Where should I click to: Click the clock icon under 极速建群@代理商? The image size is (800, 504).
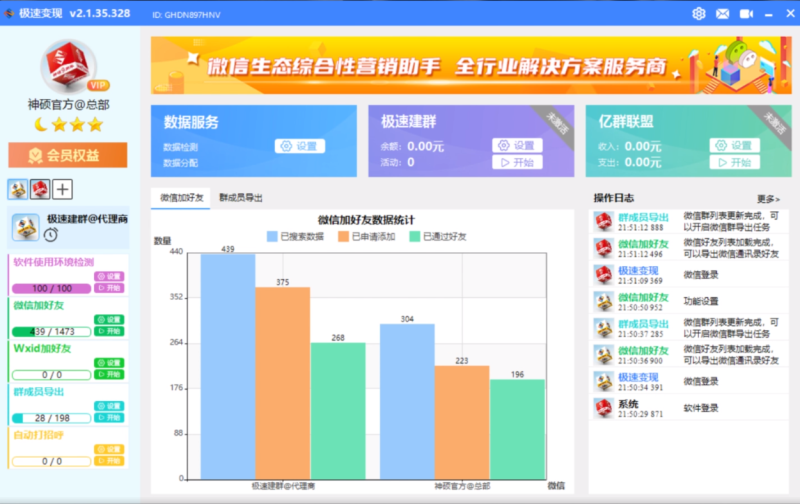click(x=51, y=235)
